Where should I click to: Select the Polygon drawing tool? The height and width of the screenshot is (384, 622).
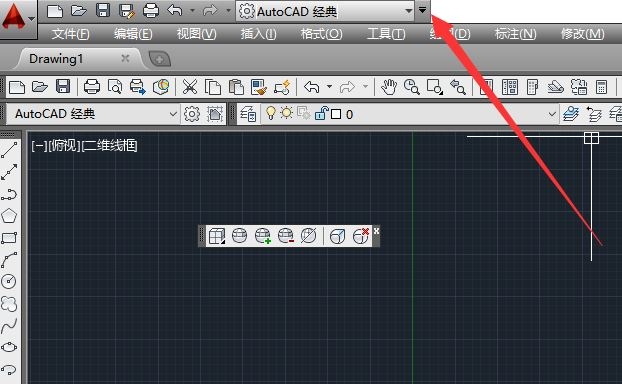(9, 216)
